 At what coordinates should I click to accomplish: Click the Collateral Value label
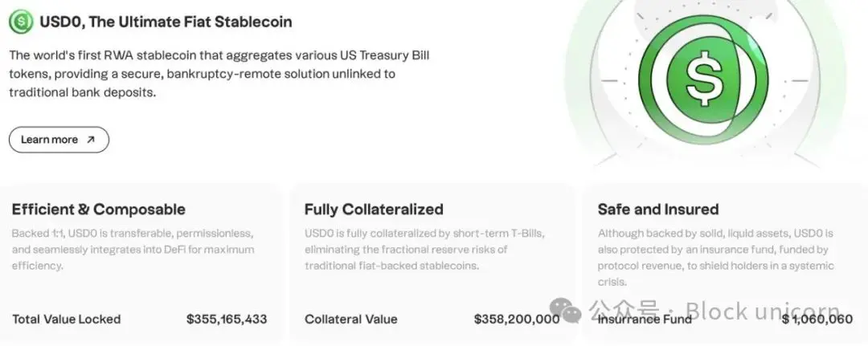(350, 319)
